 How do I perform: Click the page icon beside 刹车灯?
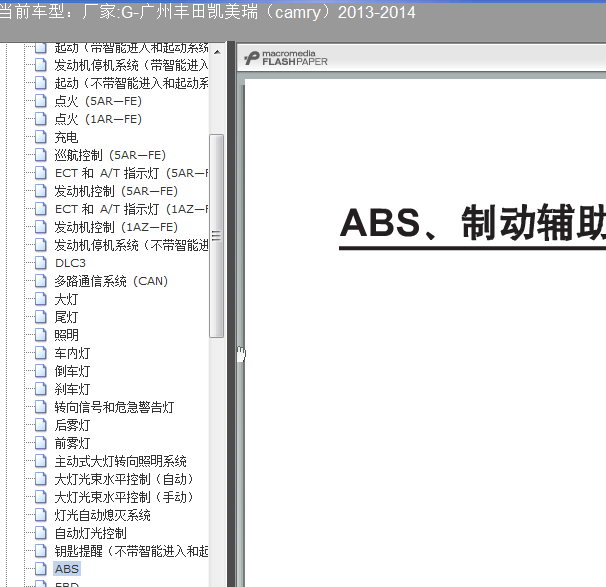41,389
